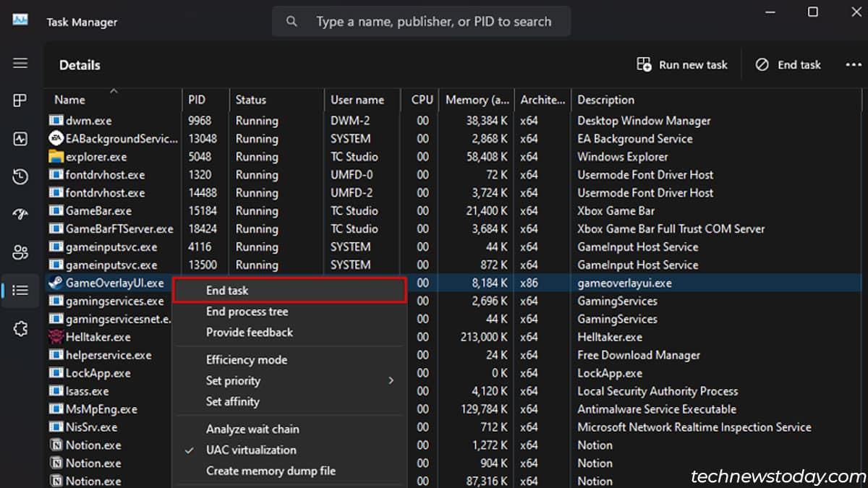Click PID 9968 in dwm.exe row

[x=200, y=121]
